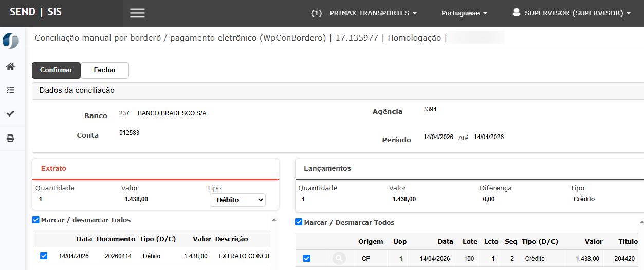Uncheck the 14/04/2026 Débito extrato row
Viewport: 644px width, 270px height.
click(44, 256)
